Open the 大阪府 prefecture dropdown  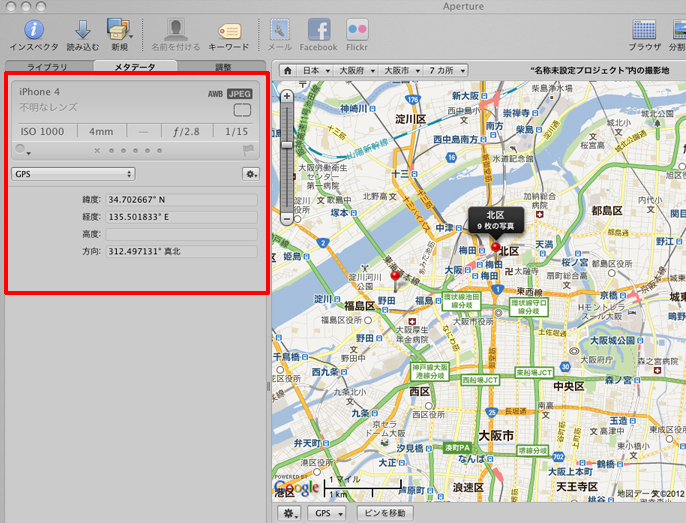[356, 70]
